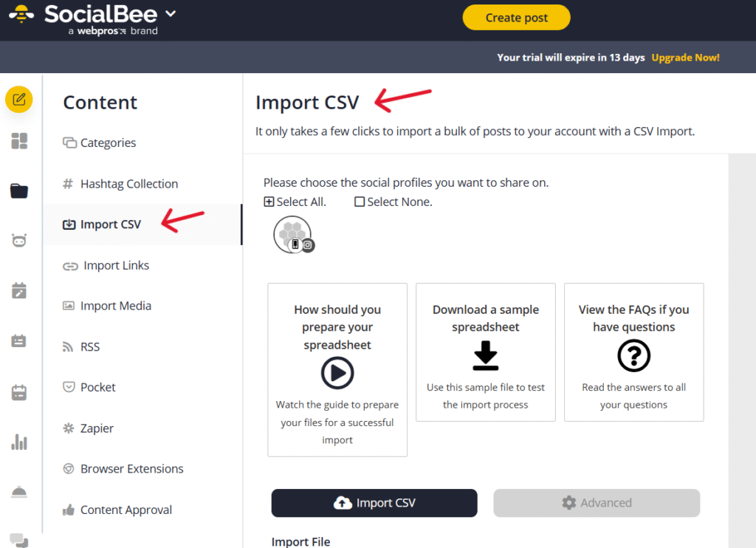Check the Select None checkbox
Viewport: 756px width, 548px height.
click(x=360, y=202)
